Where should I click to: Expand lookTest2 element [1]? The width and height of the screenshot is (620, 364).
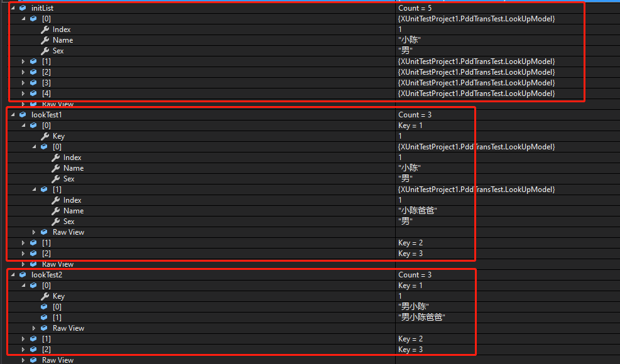tap(23, 338)
